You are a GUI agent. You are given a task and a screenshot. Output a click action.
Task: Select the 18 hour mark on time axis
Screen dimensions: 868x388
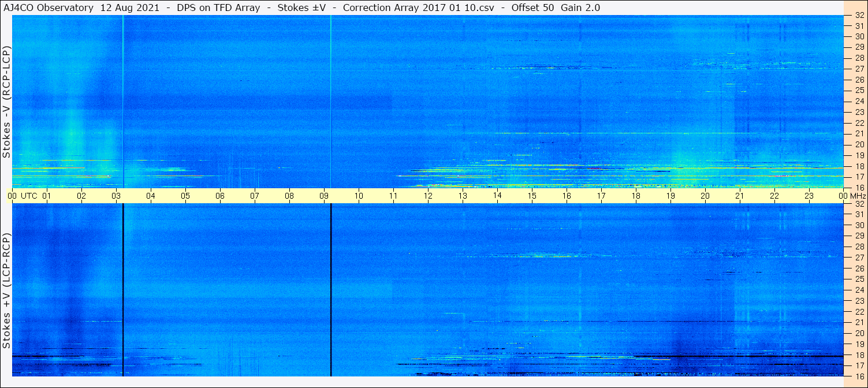click(x=636, y=196)
